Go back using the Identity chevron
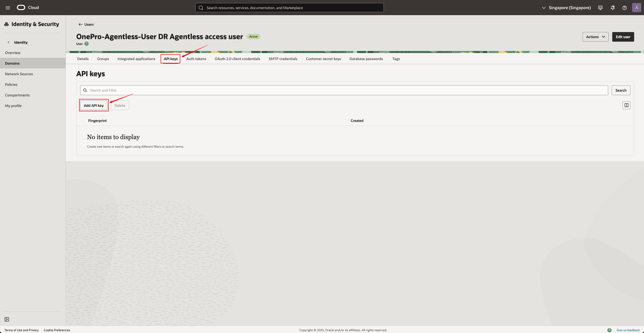Viewport: 644px width, 333px height. (9, 42)
